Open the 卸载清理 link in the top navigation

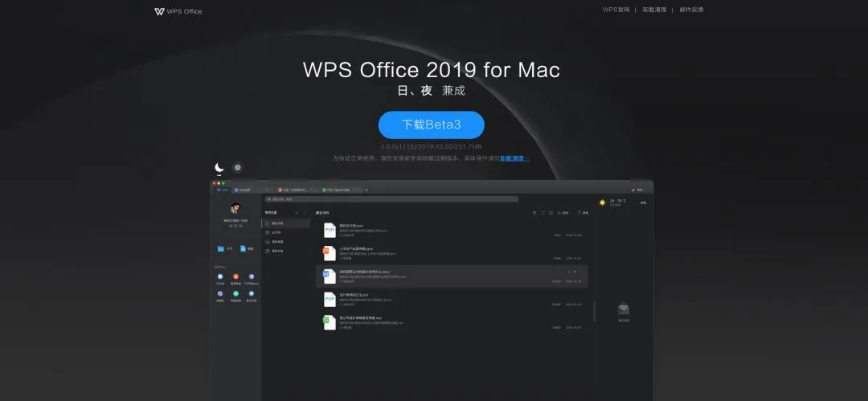654,10
